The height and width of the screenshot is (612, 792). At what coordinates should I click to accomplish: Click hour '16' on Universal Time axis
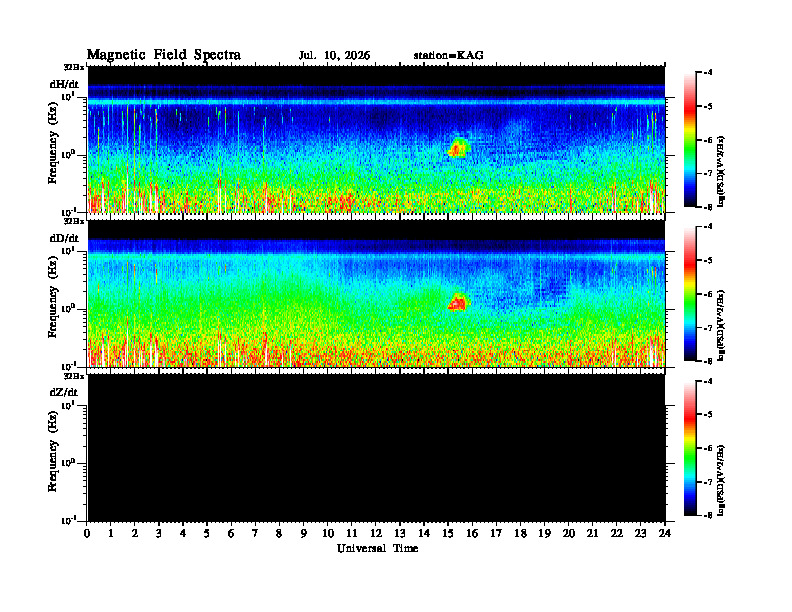[472, 534]
